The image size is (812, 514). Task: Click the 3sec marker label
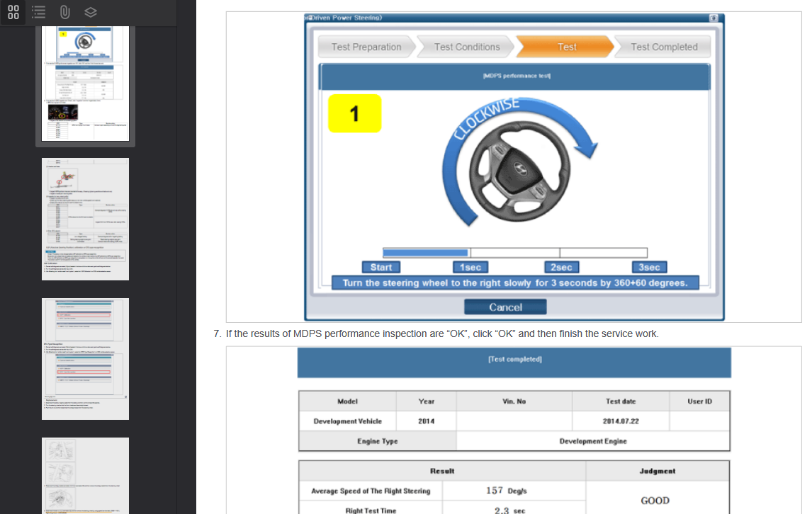tap(649, 267)
